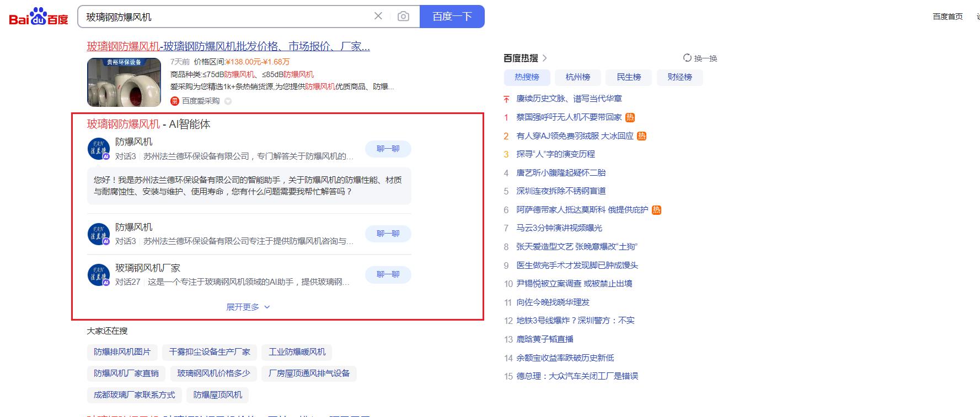Switch to 杭州榜 tab

click(x=578, y=77)
